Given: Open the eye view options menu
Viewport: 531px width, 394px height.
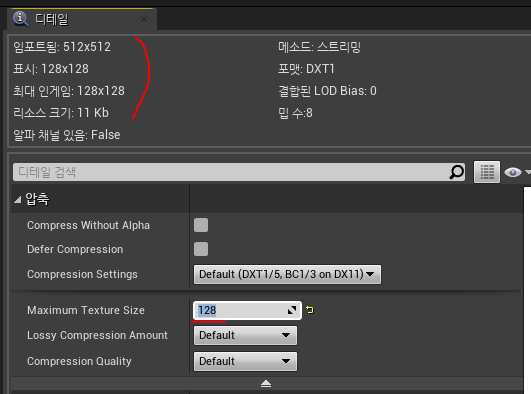Looking at the screenshot, I should (x=517, y=172).
